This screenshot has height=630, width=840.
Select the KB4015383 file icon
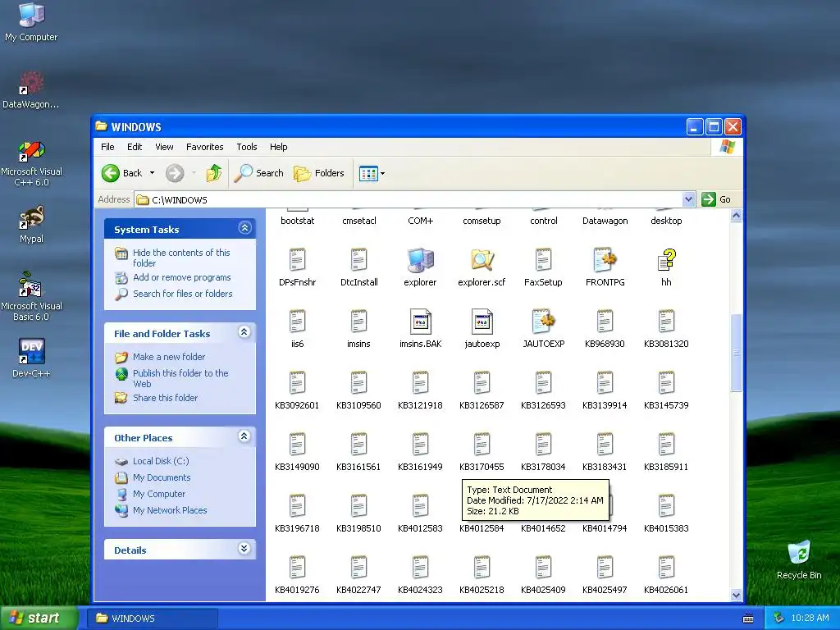[666, 506]
